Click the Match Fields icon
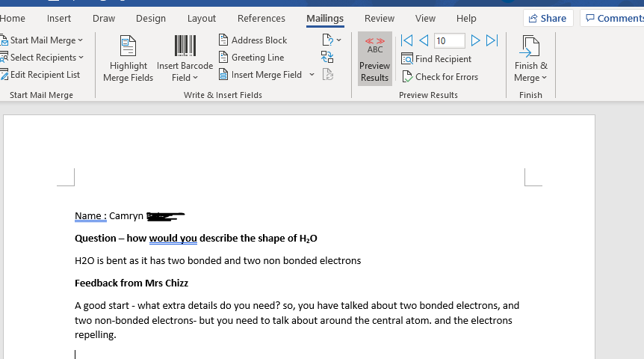This screenshot has width=644, height=359. click(327, 57)
